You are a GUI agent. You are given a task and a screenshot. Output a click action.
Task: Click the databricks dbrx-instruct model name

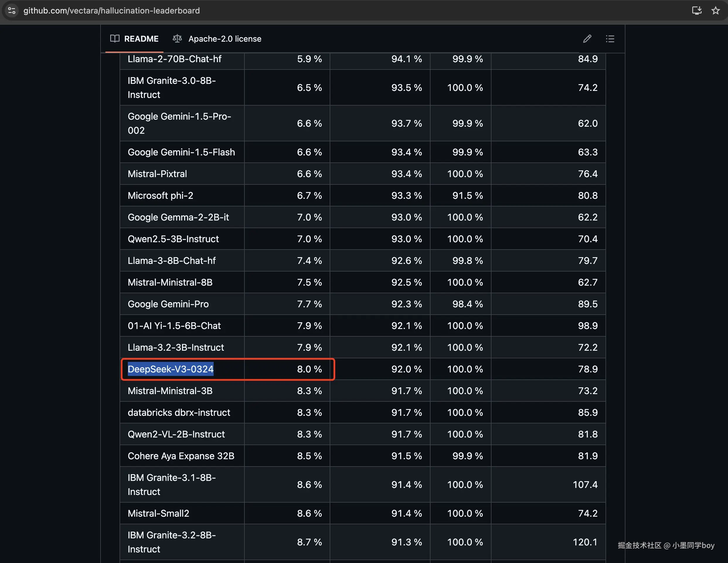pyautogui.click(x=179, y=412)
